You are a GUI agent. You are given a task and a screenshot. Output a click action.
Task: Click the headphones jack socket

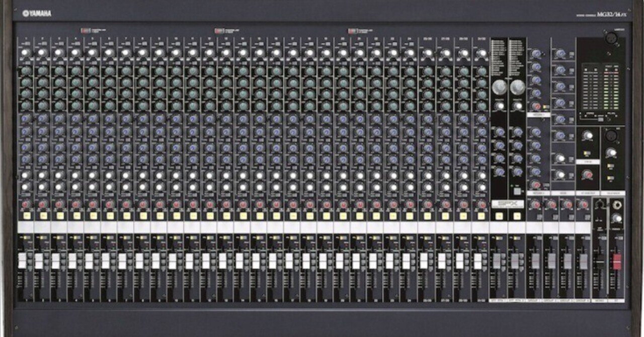[x=617, y=205]
